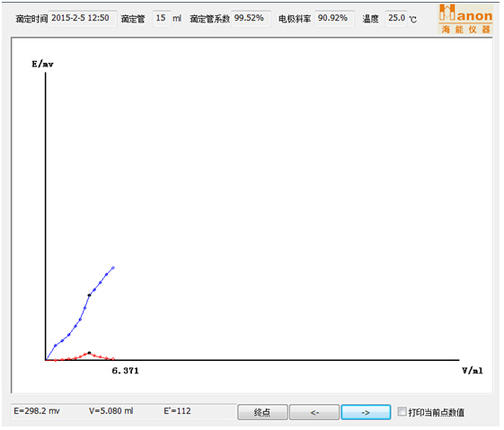Screen dimensions: 504x430
Task: Click the titration time field 2015-2-5 12:50
Action: [x=83, y=18]
